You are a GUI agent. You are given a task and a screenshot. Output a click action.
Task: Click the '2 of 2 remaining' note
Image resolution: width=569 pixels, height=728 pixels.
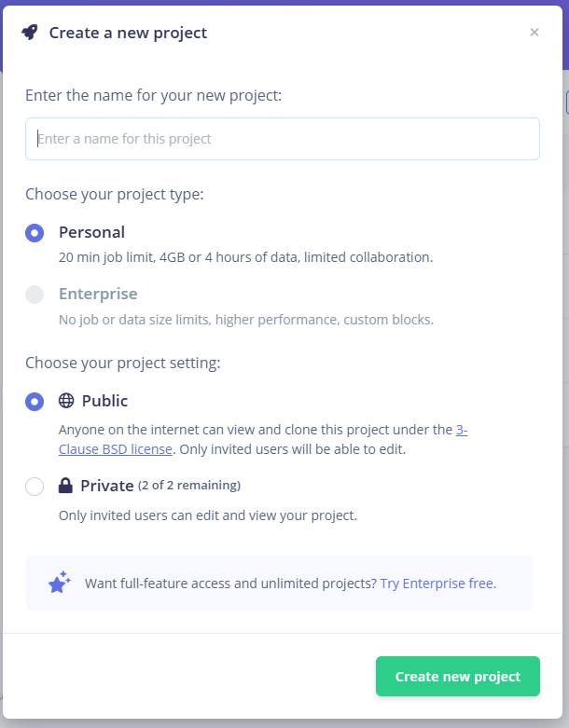(x=189, y=486)
